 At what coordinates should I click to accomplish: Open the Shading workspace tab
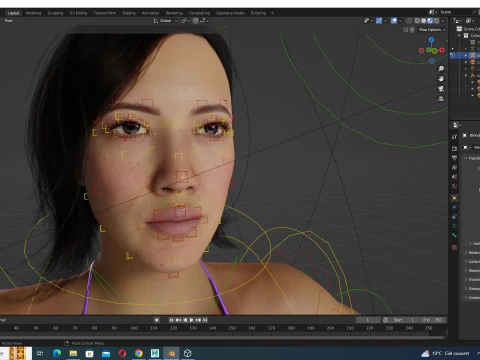click(x=129, y=13)
